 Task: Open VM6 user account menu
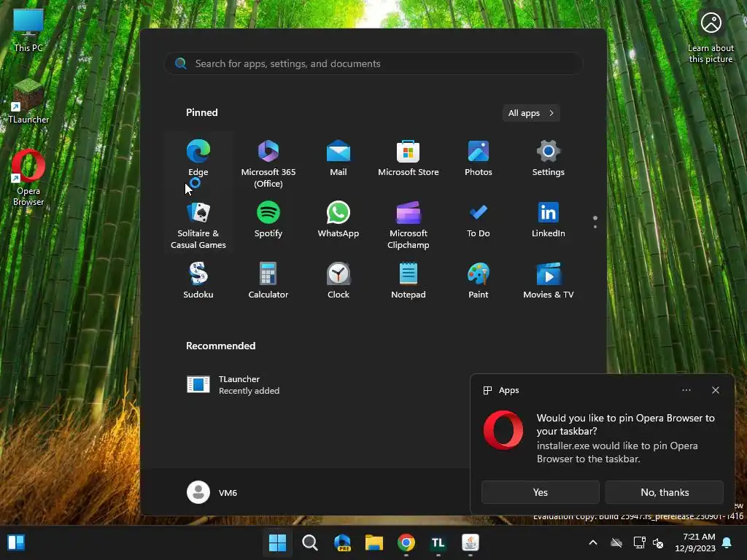click(x=212, y=492)
